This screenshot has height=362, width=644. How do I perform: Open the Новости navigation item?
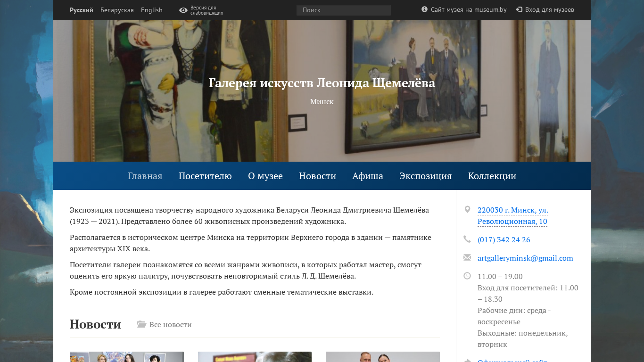(x=317, y=176)
